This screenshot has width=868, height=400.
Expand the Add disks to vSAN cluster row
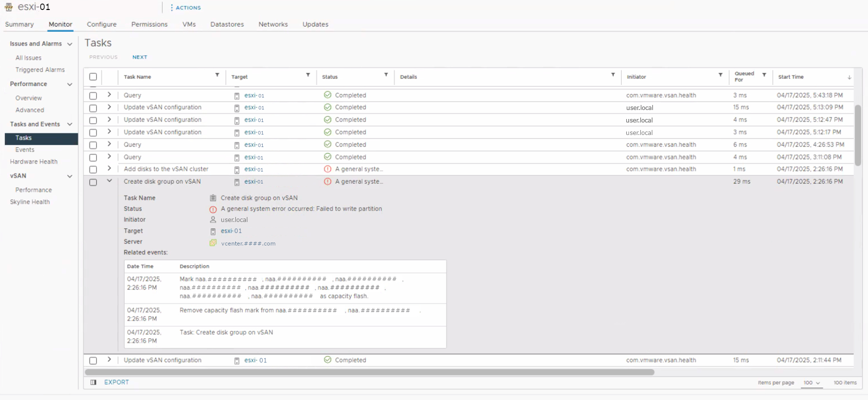[109, 168]
